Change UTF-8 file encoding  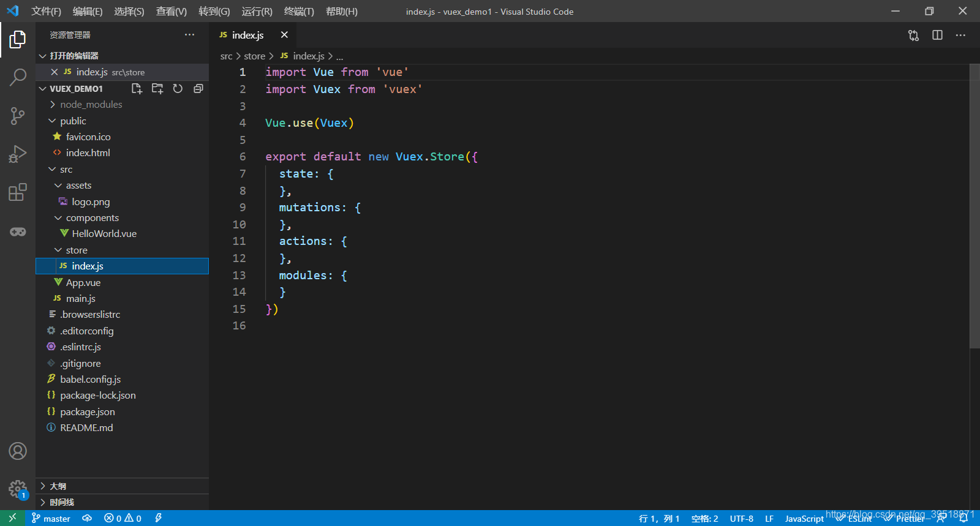click(741, 519)
